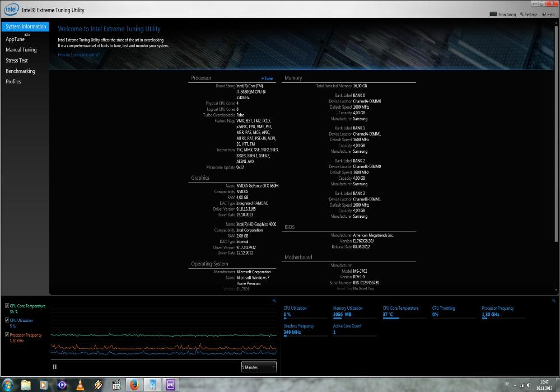Select the Memory Utilization 3056 MB tile

pyautogui.click(x=354, y=312)
